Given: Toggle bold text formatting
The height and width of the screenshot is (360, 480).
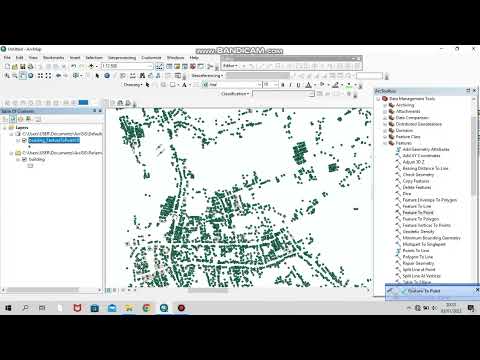Looking at the screenshot, I should [283, 85].
